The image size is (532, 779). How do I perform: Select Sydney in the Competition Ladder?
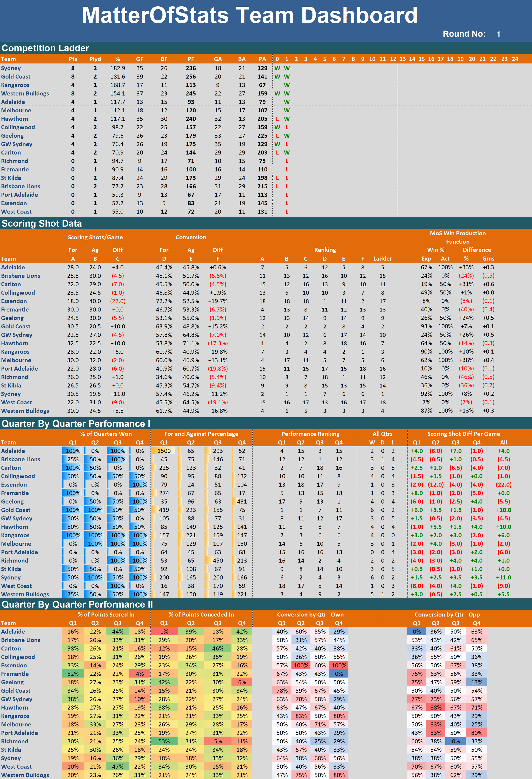(x=11, y=68)
